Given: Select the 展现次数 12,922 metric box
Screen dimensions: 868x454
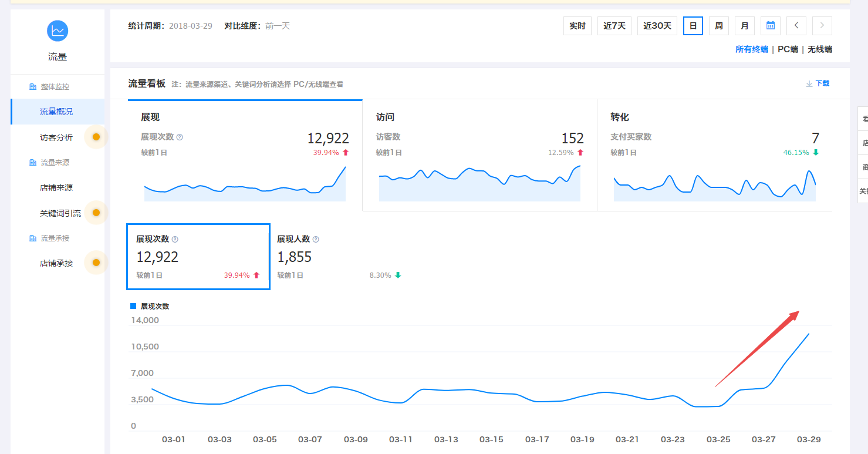Looking at the screenshot, I should tap(198, 257).
